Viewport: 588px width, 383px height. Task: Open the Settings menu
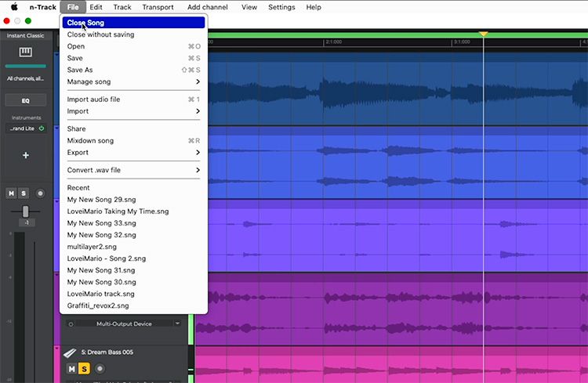(x=281, y=7)
